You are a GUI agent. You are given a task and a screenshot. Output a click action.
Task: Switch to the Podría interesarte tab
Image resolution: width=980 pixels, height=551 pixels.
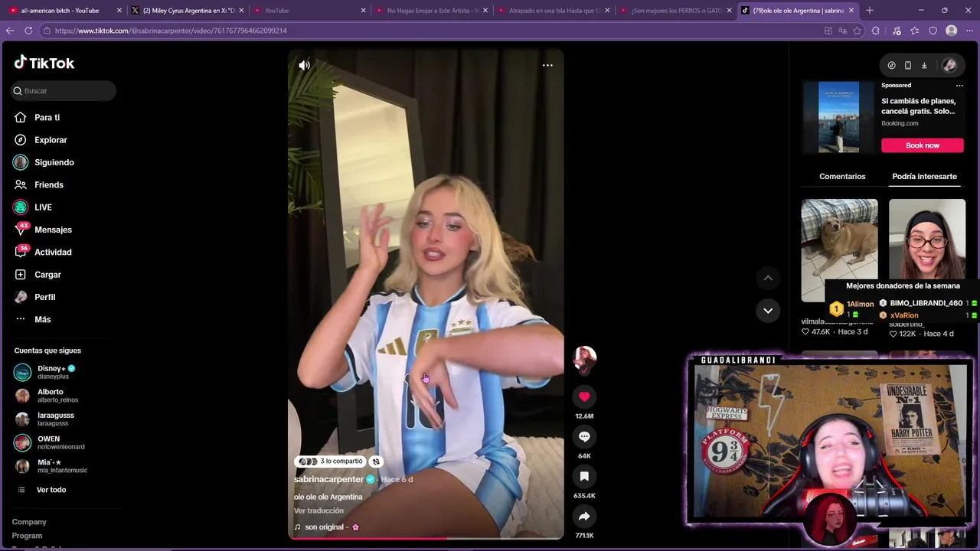[924, 176]
